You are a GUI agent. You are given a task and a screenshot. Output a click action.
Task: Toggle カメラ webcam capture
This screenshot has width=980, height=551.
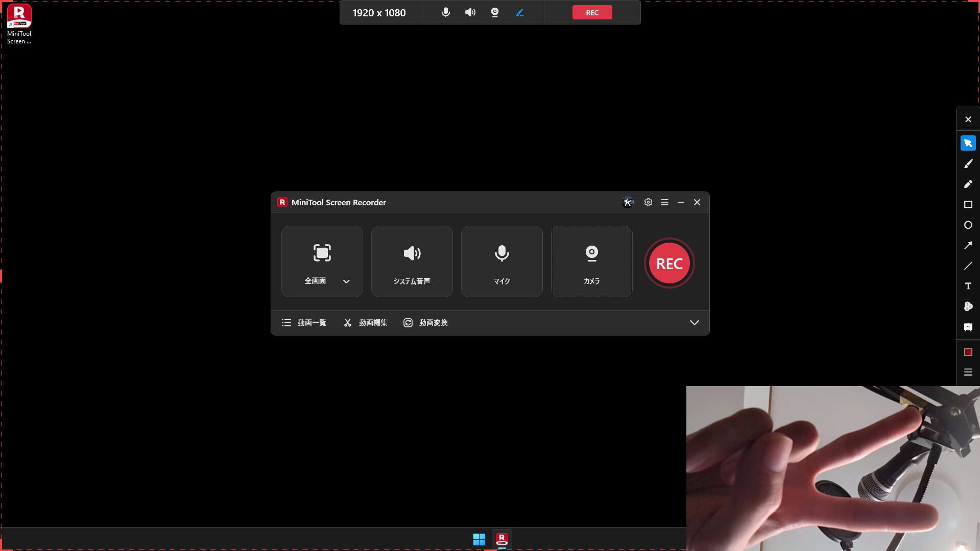[591, 261]
